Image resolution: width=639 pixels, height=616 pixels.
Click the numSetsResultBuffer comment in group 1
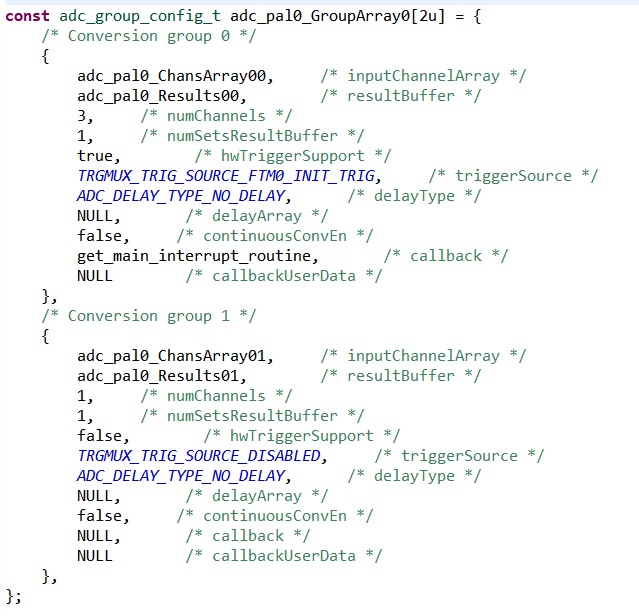point(252,416)
